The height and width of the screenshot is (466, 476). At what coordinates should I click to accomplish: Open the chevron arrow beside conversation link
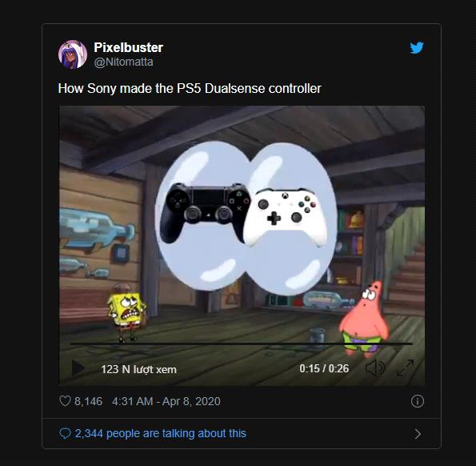(x=418, y=434)
